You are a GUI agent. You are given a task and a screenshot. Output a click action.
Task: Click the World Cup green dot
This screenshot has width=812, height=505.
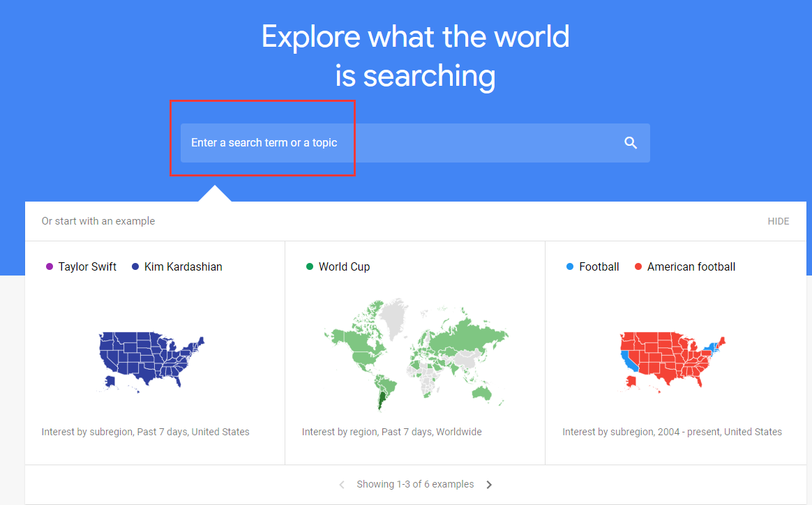[310, 266]
